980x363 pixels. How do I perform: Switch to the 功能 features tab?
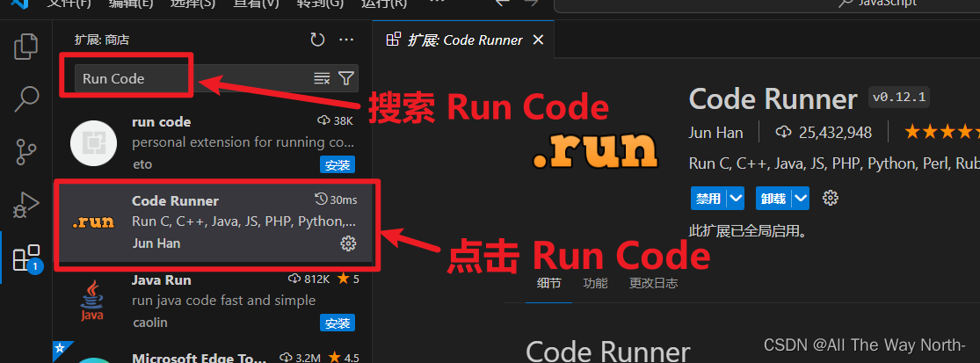(x=595, y=283)
